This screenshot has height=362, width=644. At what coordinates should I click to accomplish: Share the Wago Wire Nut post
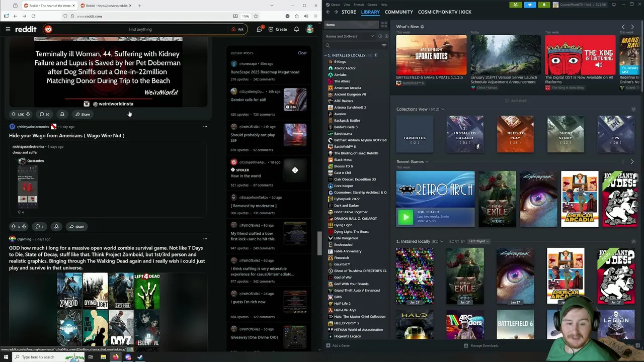[76, 227]
